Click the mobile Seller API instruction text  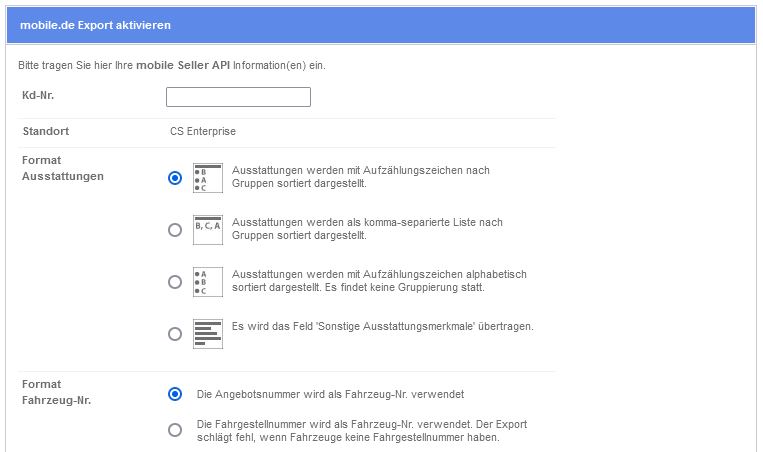pyautogui.click(x=172, y=65)
